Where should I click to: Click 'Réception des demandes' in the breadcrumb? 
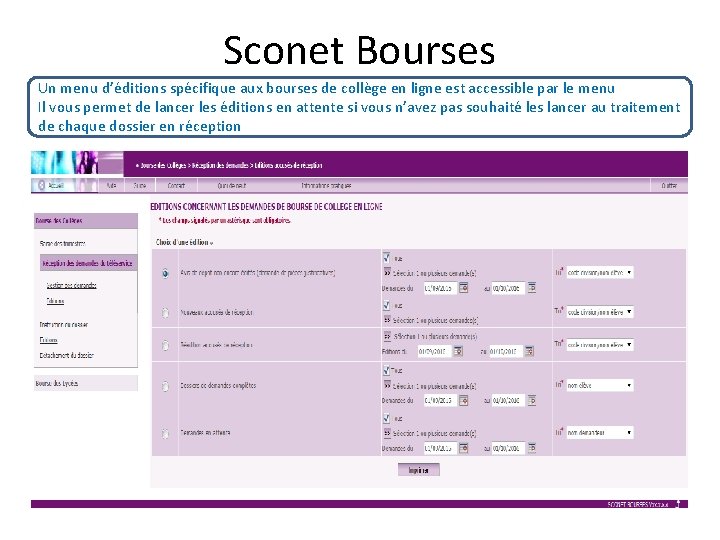click(220, 165)
